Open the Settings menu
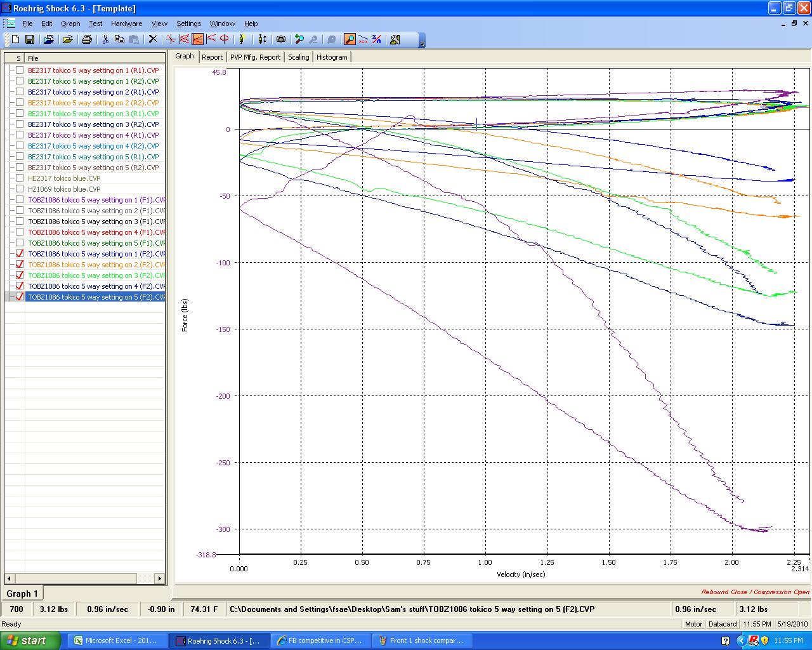The image size is (812, 650). (188, 23)
